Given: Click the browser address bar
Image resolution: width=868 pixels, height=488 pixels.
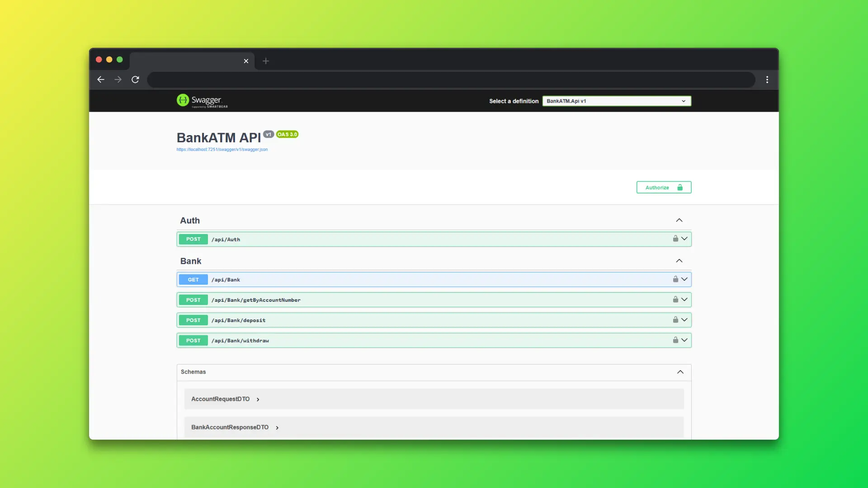Looking at the screenshot, I should tap(451, 80).
